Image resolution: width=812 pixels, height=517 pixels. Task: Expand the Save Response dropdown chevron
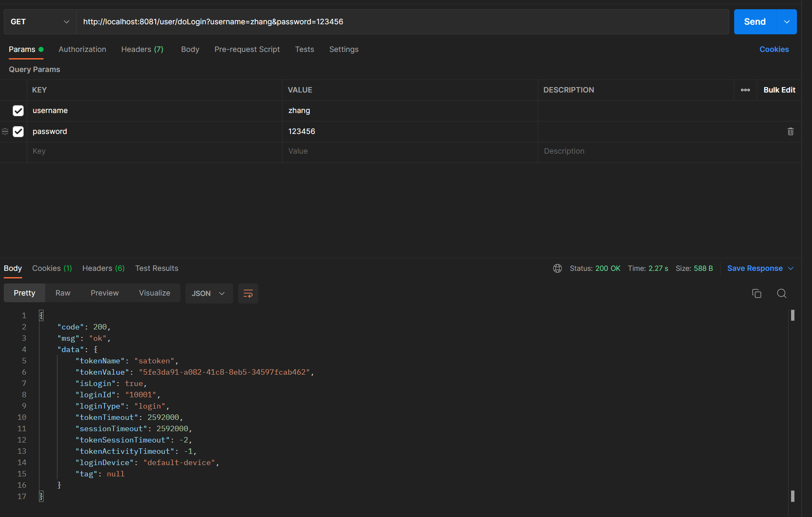coord(791,268)
